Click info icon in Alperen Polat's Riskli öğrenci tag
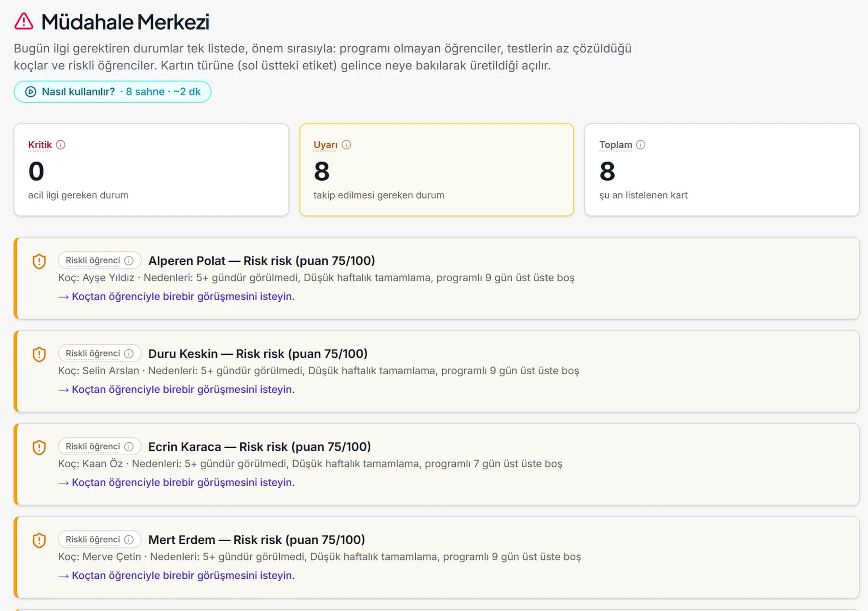Image resolution: width=868 pixels, height=611 pixels. click(129, 260)
